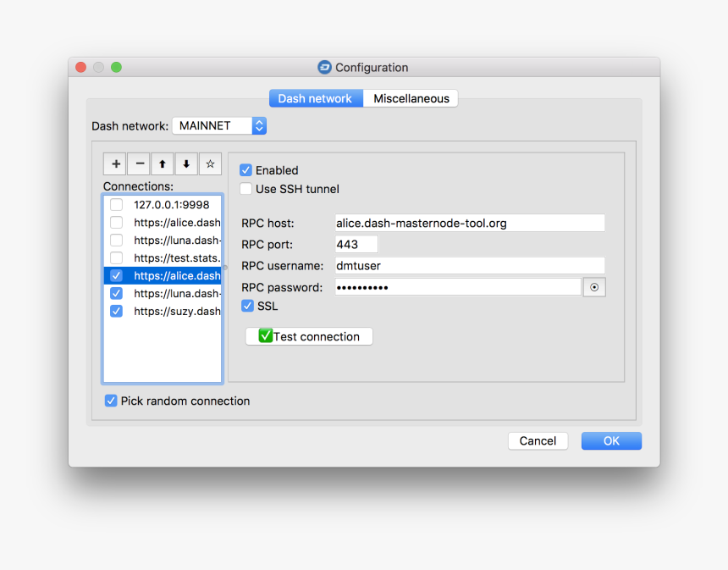Select the 127.0.0.1:9998 connection row

click(x=163, y=204)
